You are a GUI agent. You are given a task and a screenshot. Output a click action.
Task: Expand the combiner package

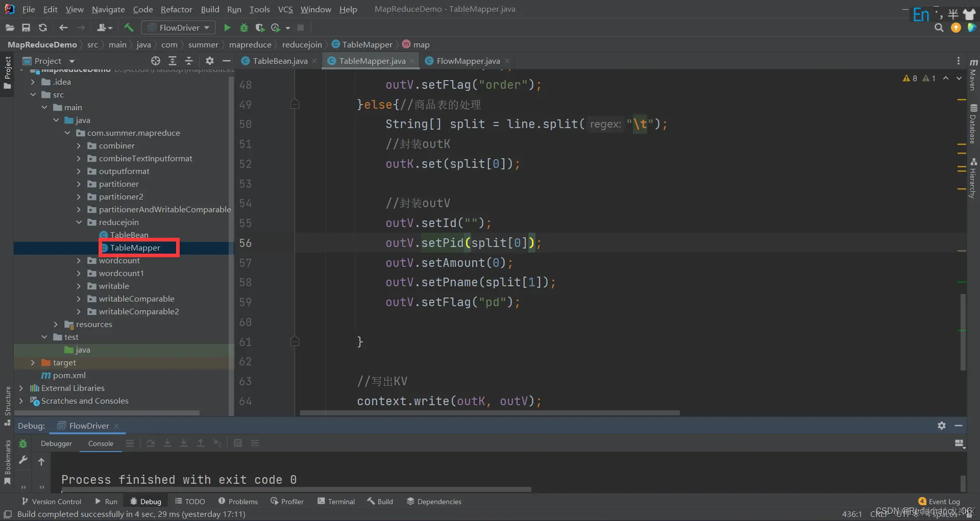point(79,145)
